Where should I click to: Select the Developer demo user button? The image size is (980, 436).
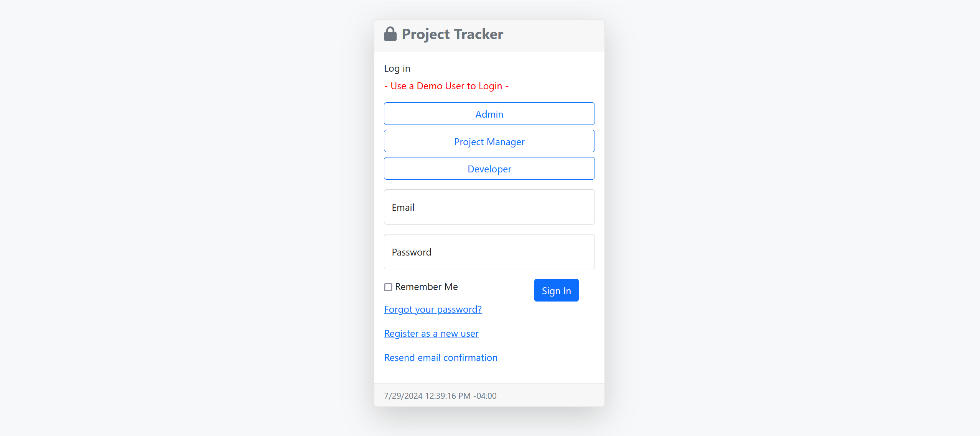489,169
